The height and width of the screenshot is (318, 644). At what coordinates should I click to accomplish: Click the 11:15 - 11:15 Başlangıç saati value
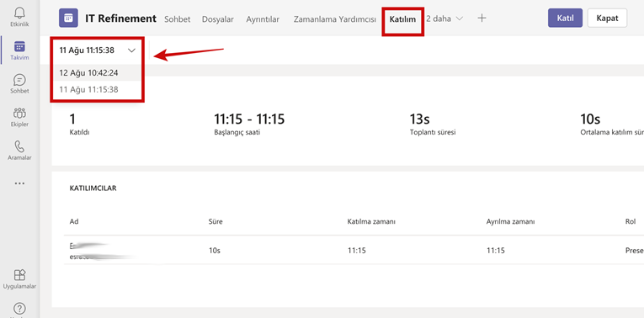tap(249, 119)
